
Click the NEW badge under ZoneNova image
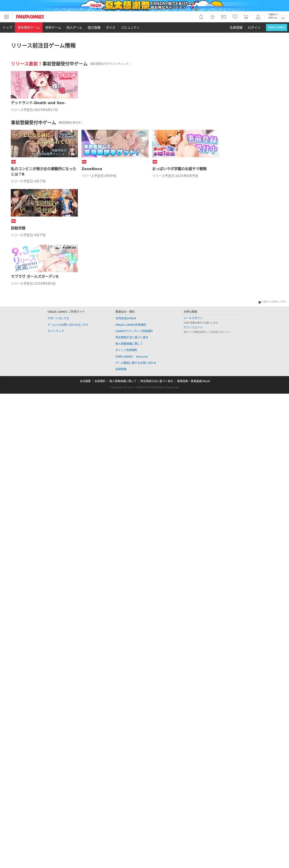coord(84,162)
